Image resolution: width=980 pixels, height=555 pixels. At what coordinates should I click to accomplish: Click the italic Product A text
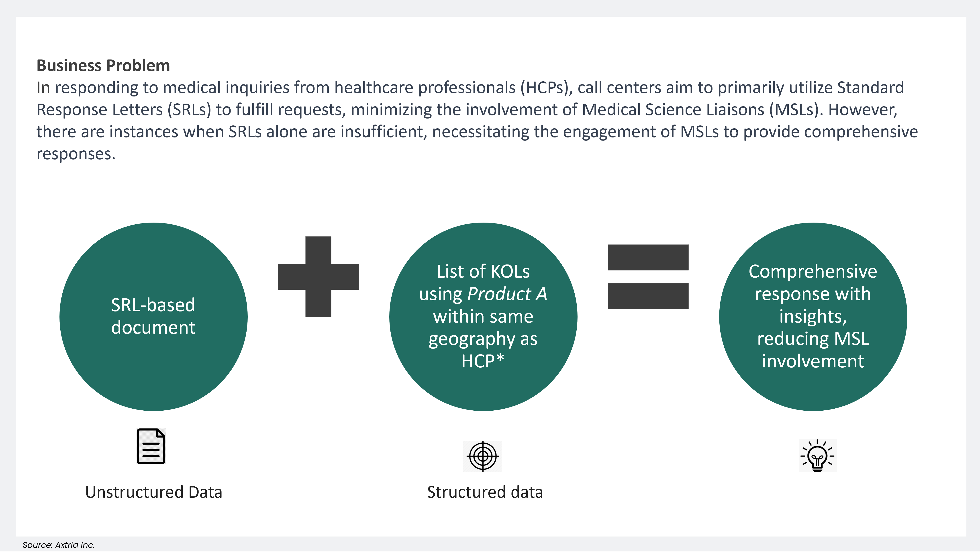(x=507, y=294)
